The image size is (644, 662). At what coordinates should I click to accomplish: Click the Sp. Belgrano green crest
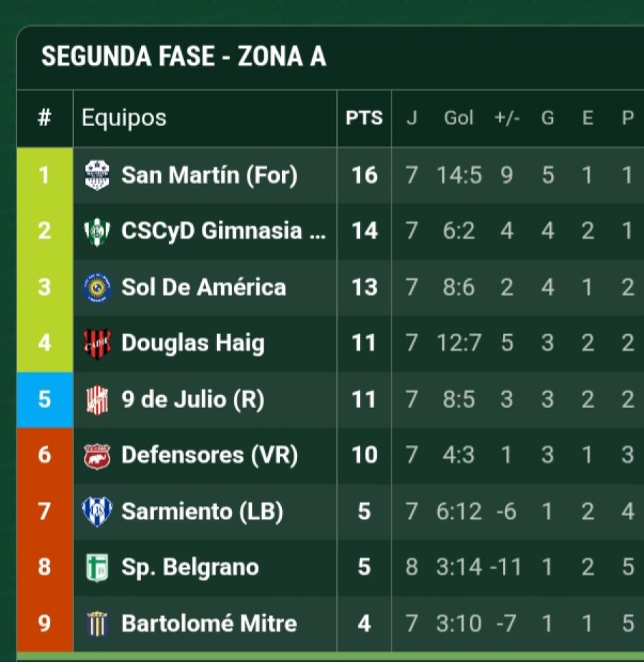pos(97,567)
